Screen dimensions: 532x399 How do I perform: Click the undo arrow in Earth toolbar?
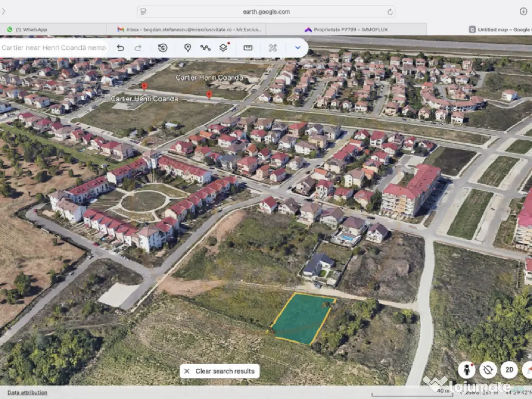(x=121, y=48)
